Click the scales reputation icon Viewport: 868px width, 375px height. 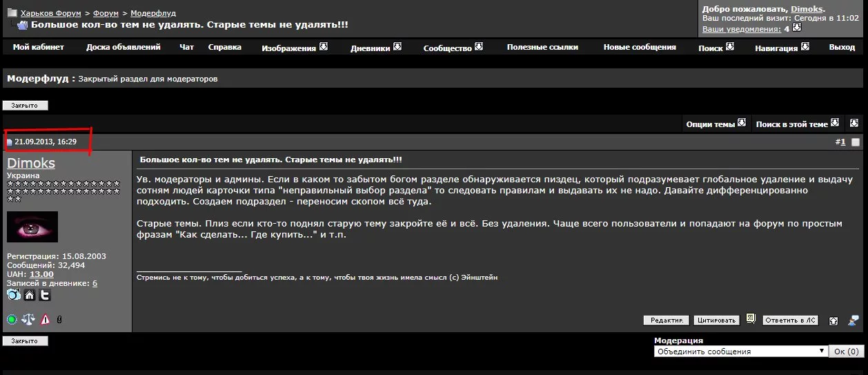coord(28,320)
